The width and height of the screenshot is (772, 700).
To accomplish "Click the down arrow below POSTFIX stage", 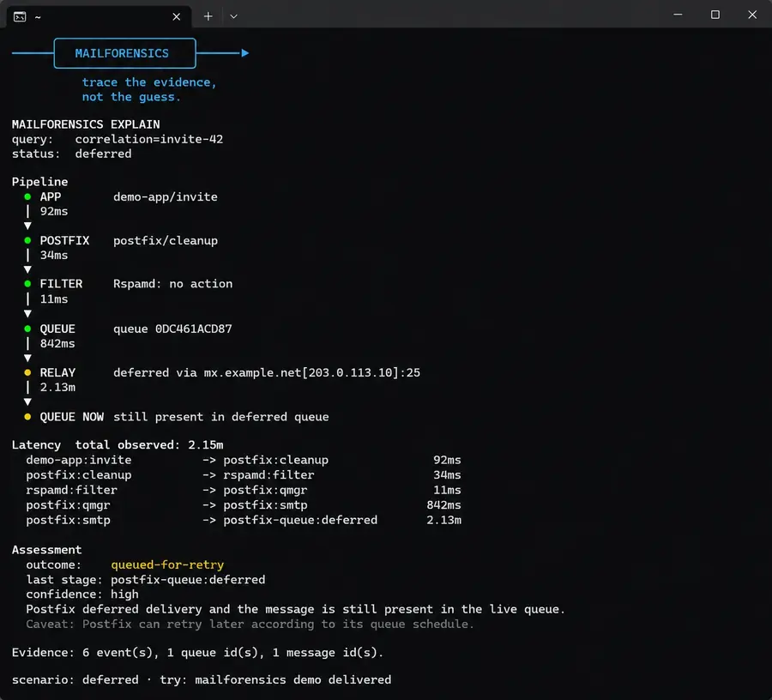I will pyautogui.click(x=27, y=269).
